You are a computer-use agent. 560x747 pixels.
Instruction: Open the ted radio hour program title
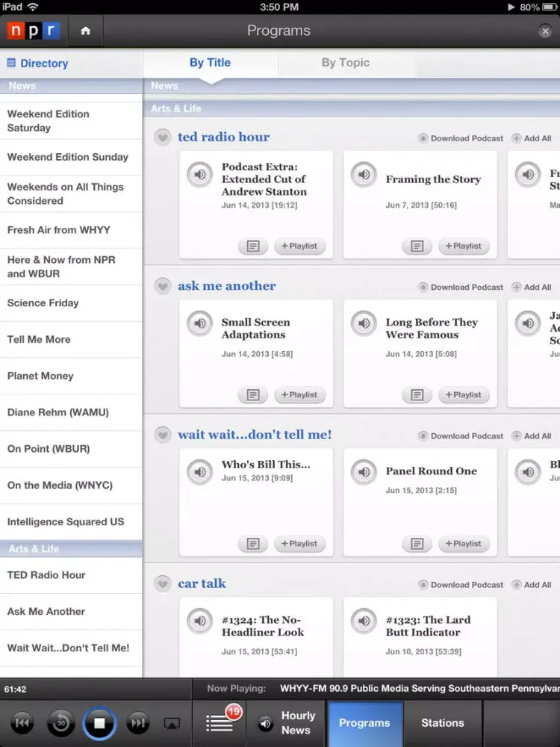(x=223, y=137)
